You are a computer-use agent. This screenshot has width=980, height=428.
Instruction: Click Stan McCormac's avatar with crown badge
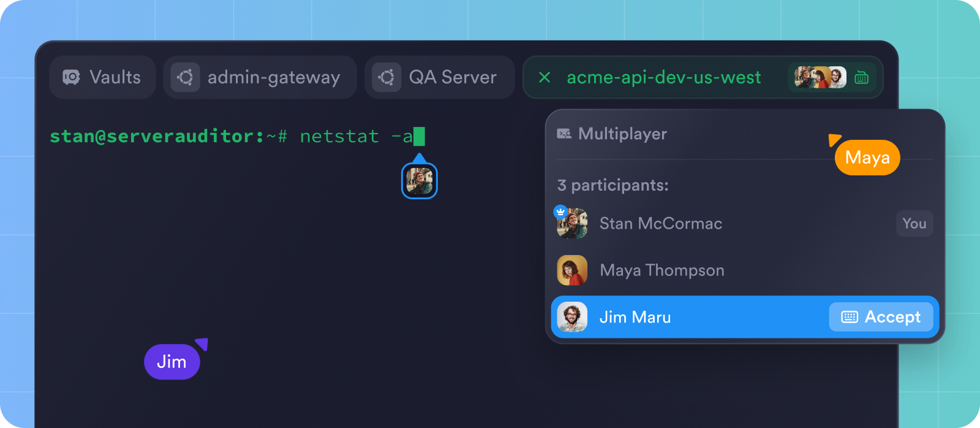pos(571,223)
